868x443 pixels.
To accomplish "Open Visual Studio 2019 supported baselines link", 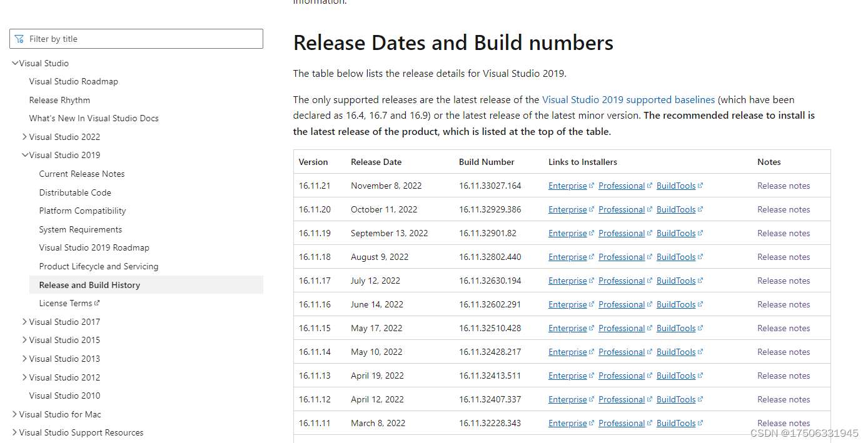I will [x=628, y=99].
